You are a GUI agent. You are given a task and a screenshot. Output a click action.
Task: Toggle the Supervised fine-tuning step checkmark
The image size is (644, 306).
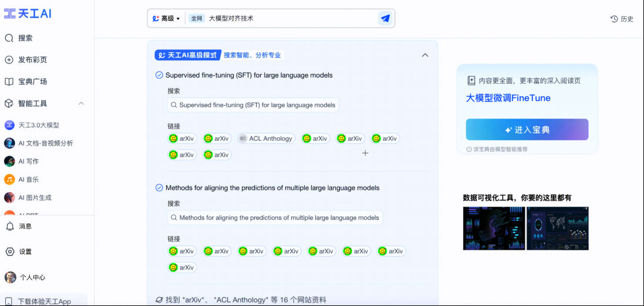[x=159, y=75]
